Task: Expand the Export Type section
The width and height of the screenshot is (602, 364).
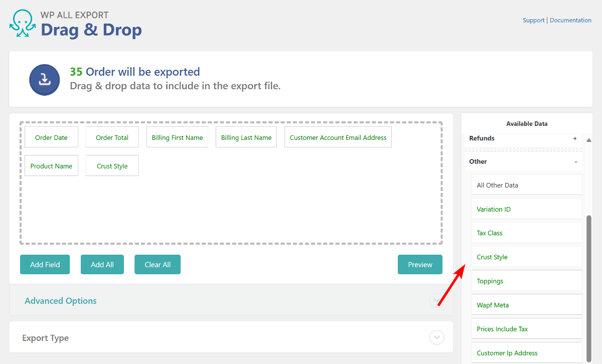Action: pos(436,337)
